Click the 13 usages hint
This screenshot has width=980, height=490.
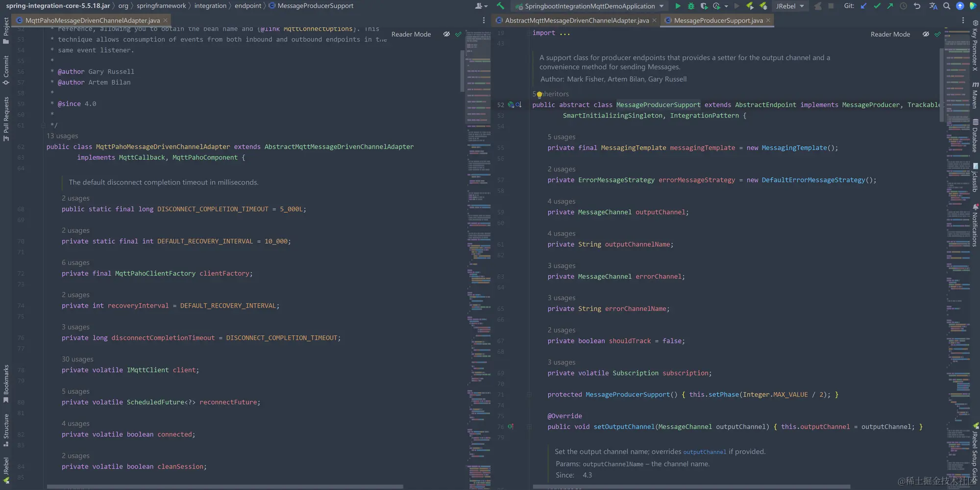(x=62, y=136)
